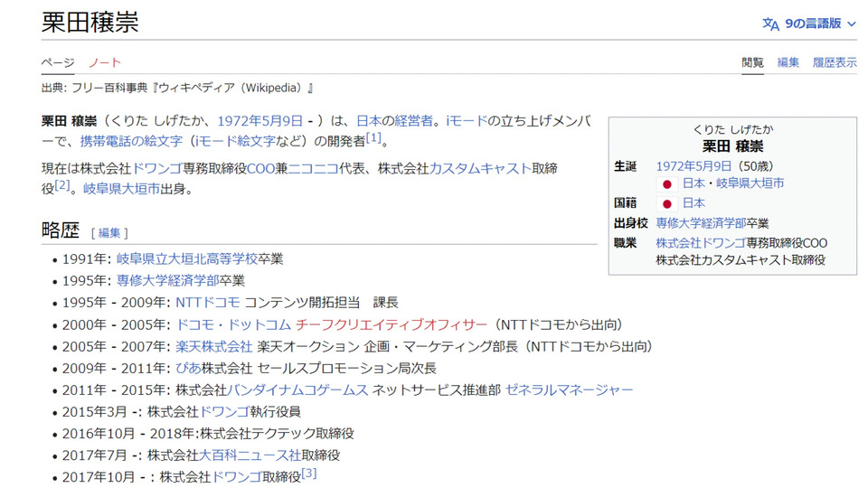This screenshot has height=488, width=868.
Task: Click the page title 栗田穰崇
Action: tap(90, 23)
